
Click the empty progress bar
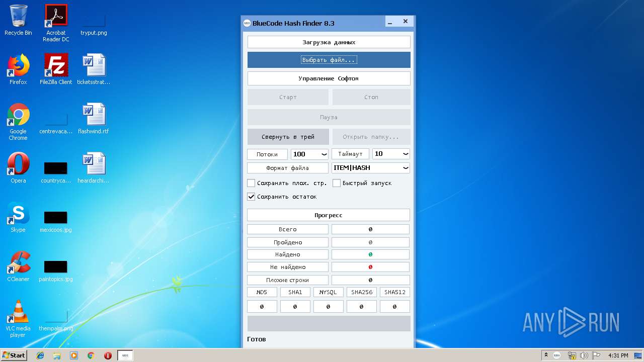(329, 323)
